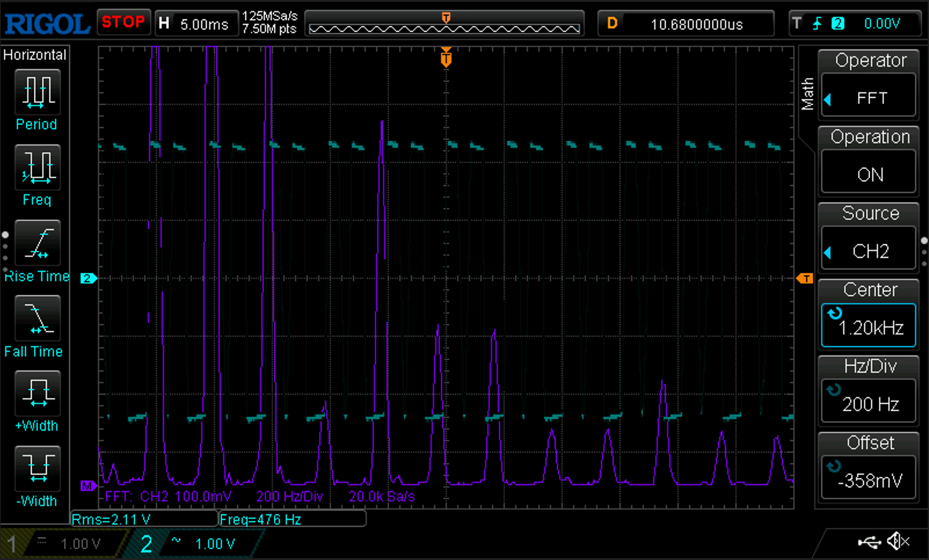Select channel 1 label at bottom
This screenshot has width=929, height=560.
coord(11,544)
